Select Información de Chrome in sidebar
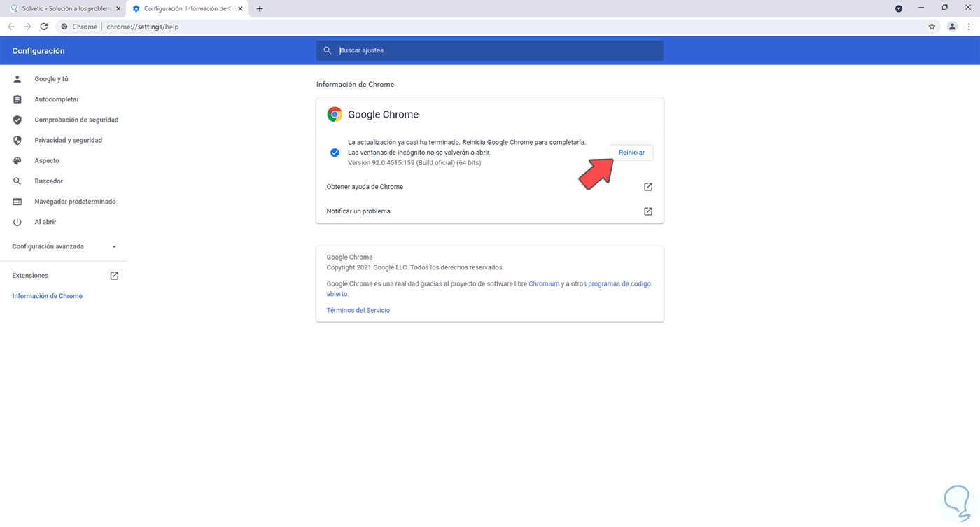Image resolution: width=980 pixels, height=527 pixels. [x=47, y=296]
